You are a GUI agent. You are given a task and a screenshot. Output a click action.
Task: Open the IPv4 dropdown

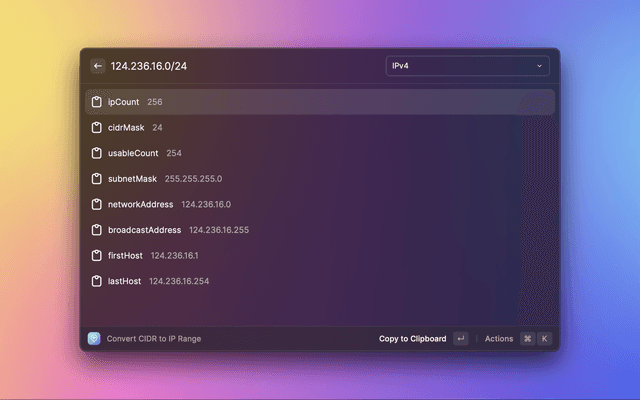[466, 66]
